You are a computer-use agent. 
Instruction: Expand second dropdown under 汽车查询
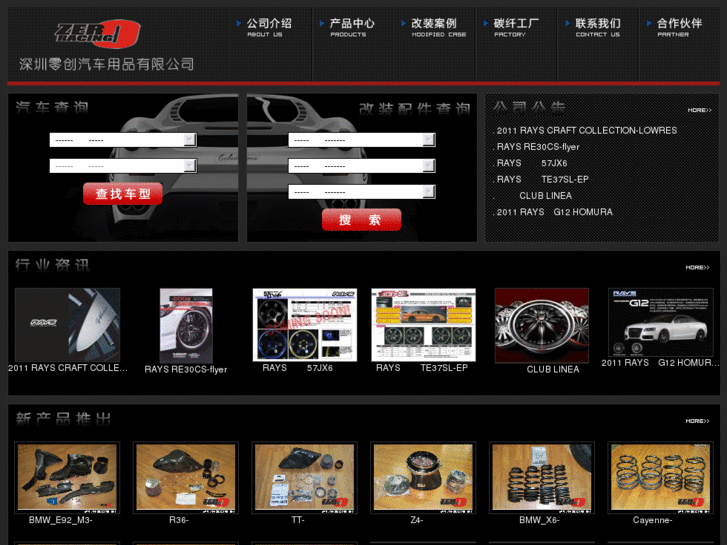[123, 166]
